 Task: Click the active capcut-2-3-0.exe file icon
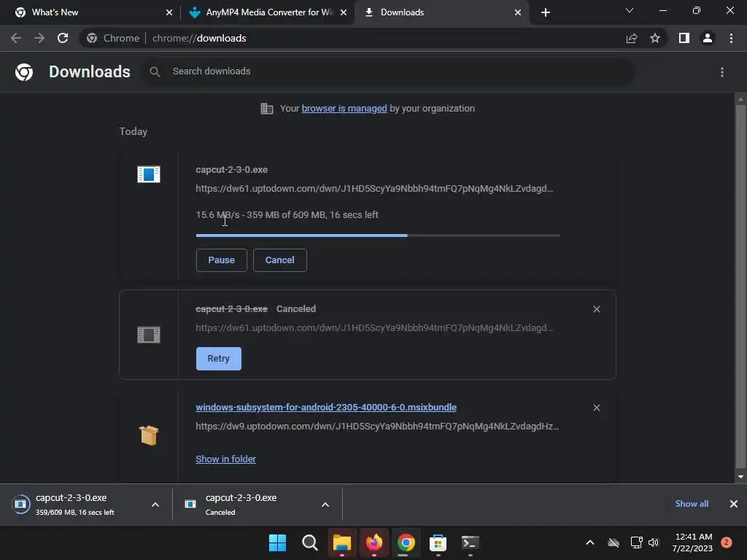point(149,174)
